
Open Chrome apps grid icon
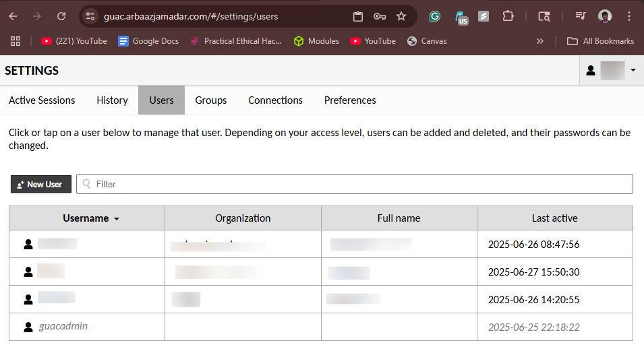16,41
